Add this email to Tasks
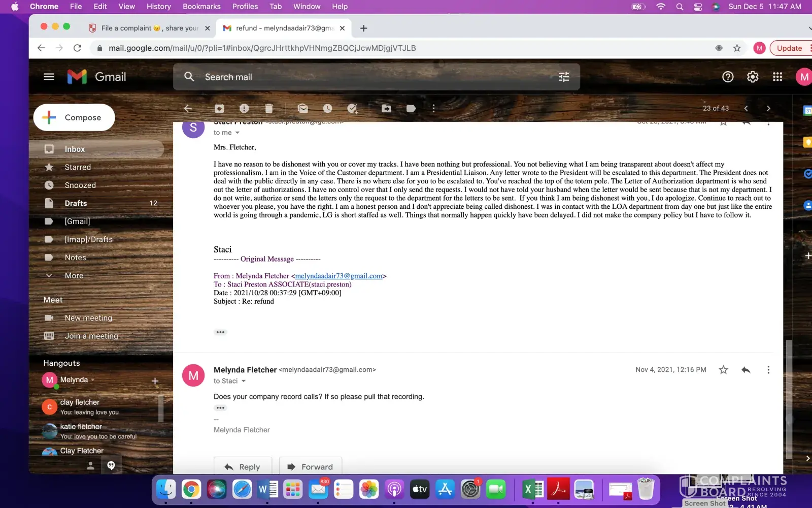812x508 pixels. pos(353,108)
